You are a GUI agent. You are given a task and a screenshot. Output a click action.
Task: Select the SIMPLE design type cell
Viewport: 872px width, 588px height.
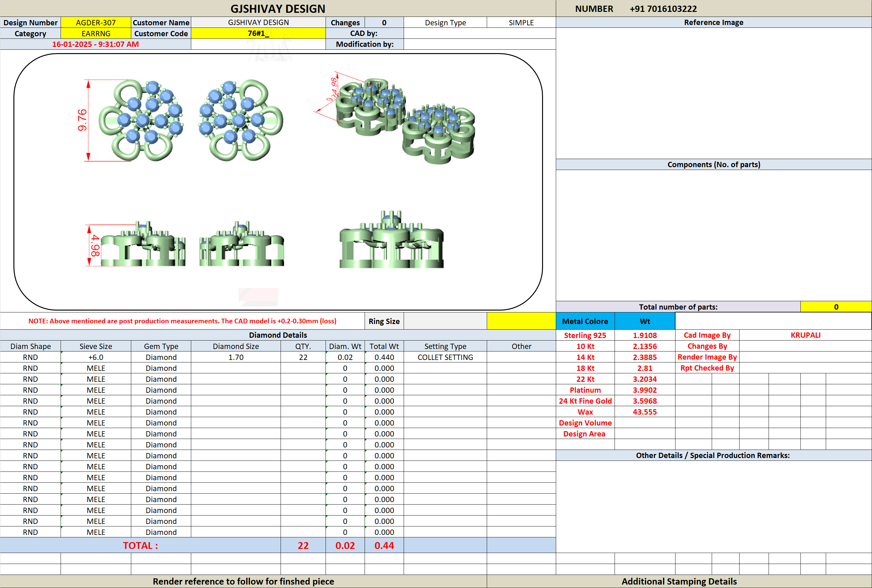[x=521, y=22]
